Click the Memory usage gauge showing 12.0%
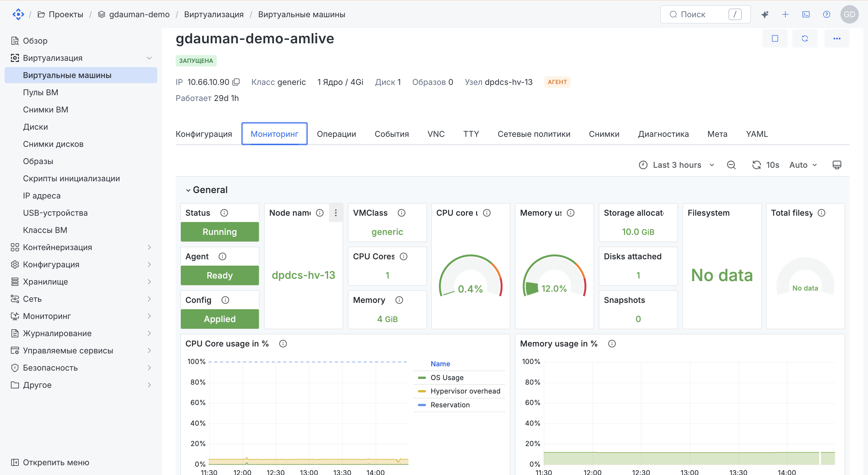Screen dimensions: 868x475 [x=554, y=276]
